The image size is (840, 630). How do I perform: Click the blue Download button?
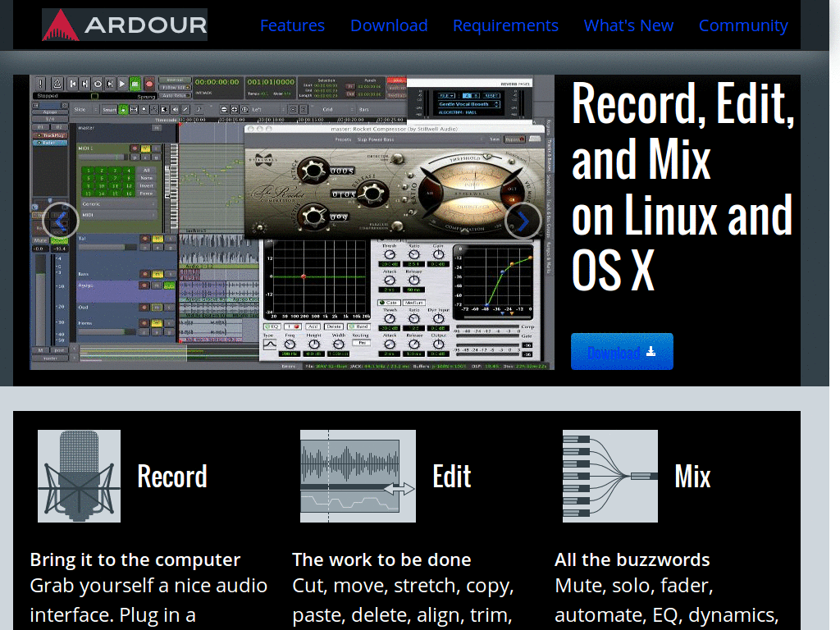pyautogui.click(x=622, y=351)
